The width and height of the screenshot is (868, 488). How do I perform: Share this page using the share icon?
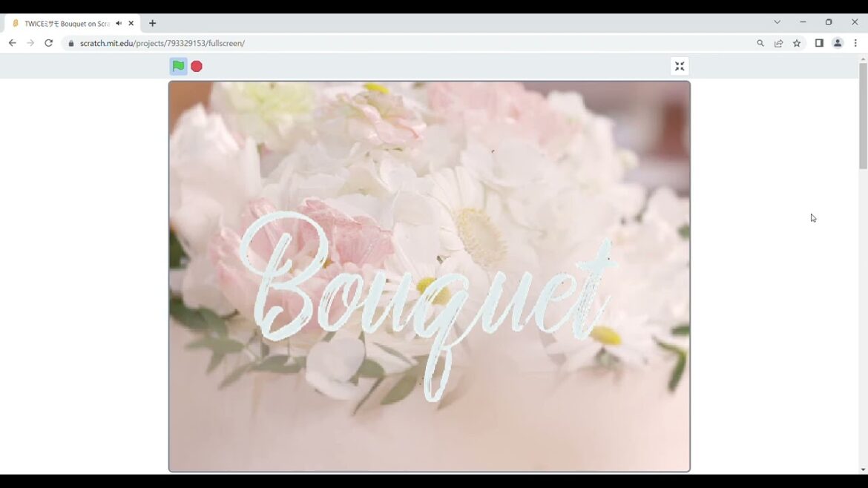(x=778, y=44)
